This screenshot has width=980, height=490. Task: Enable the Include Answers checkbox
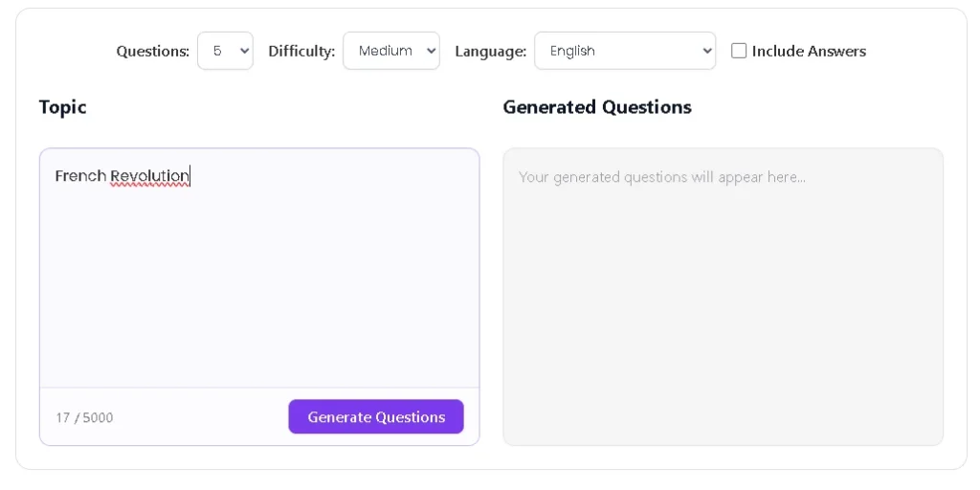click(739, 51)
